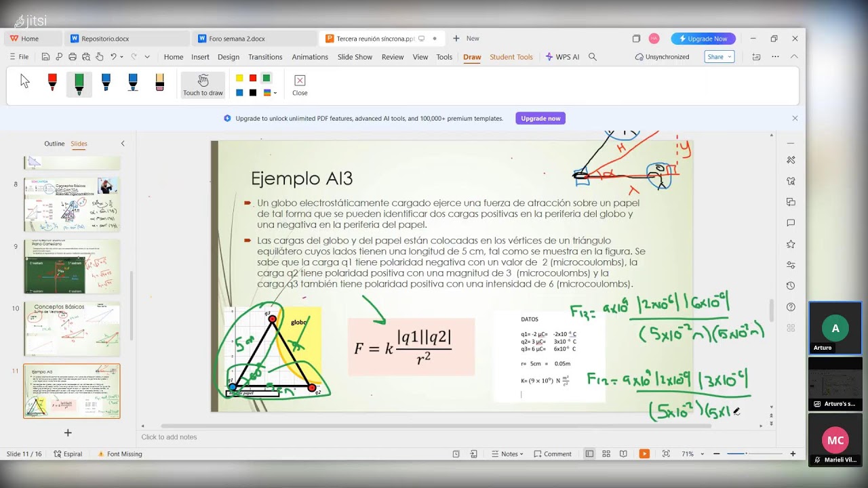Click the ribbon search magnifier icon

pyautogui.click(x=593, y=57)
